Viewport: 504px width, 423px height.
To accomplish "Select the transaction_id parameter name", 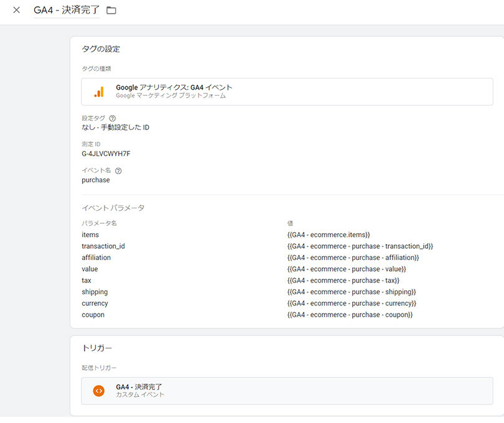I will click(103, 246).
